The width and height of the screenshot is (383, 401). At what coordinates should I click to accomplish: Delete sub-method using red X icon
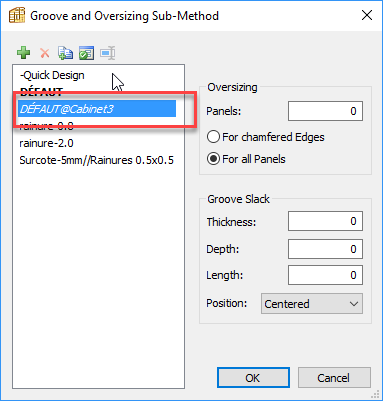pyautogui.click(x=45, y=53)
